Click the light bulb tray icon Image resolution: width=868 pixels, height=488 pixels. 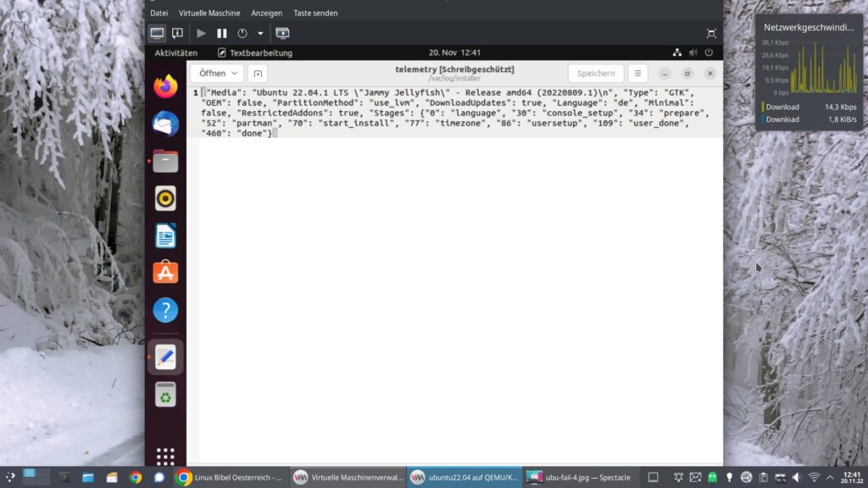(729, 477)
